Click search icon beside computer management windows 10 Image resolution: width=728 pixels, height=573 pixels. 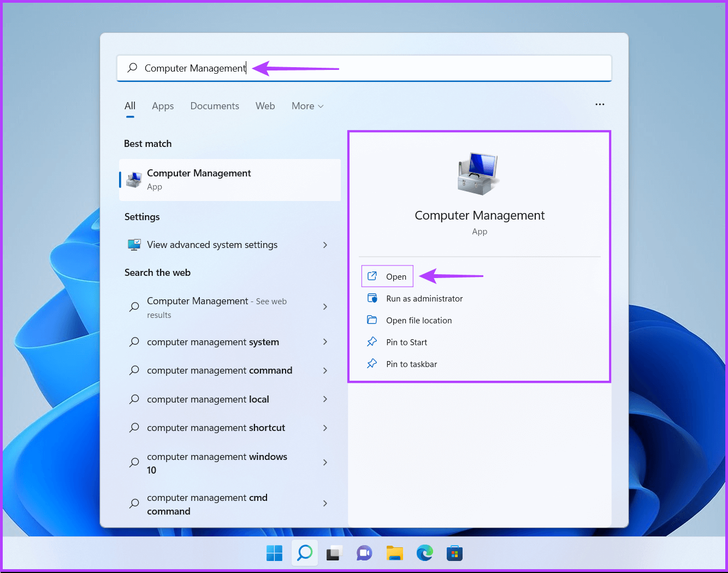134,463
